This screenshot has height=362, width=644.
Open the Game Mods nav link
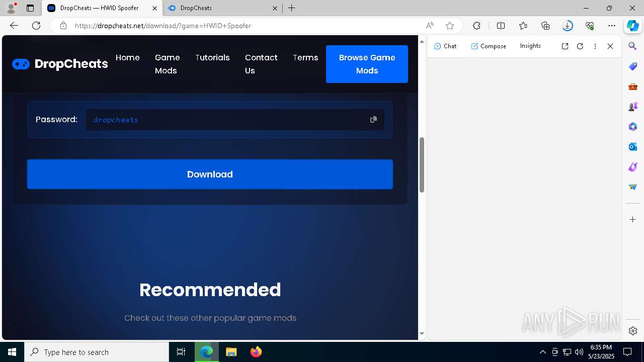(x=167, y=64)
